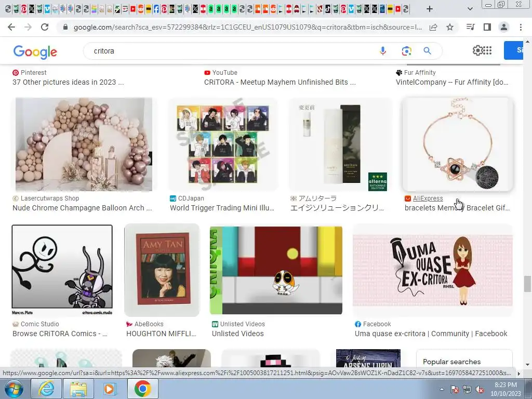Click the address bar URL
532x399 pixels.
pyautogui.click(x=248, y=27)
